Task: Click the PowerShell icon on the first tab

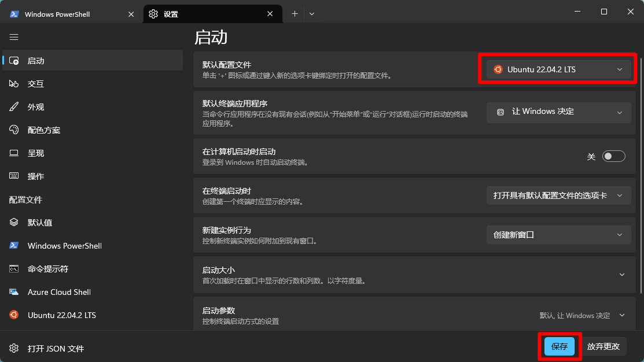Action: point(14,14)
